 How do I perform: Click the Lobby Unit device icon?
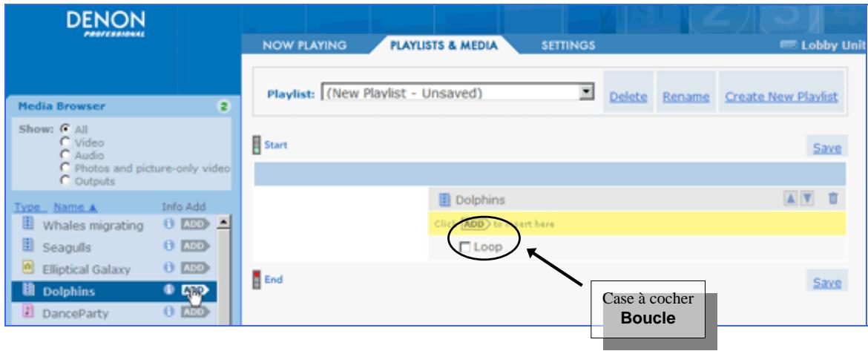click(x=789, y=45)
